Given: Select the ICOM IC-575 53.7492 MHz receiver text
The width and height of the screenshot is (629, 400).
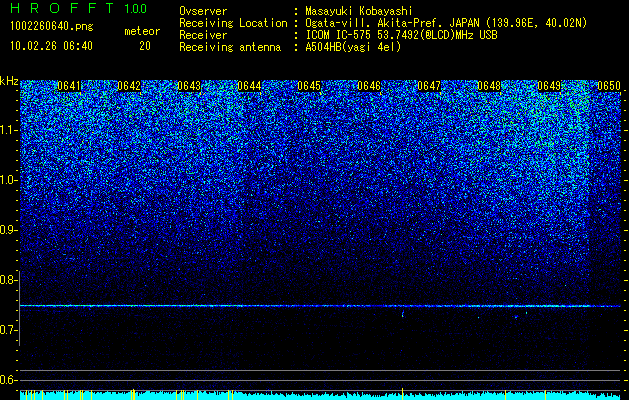Looking at the screenshot, I should [401, 35].
